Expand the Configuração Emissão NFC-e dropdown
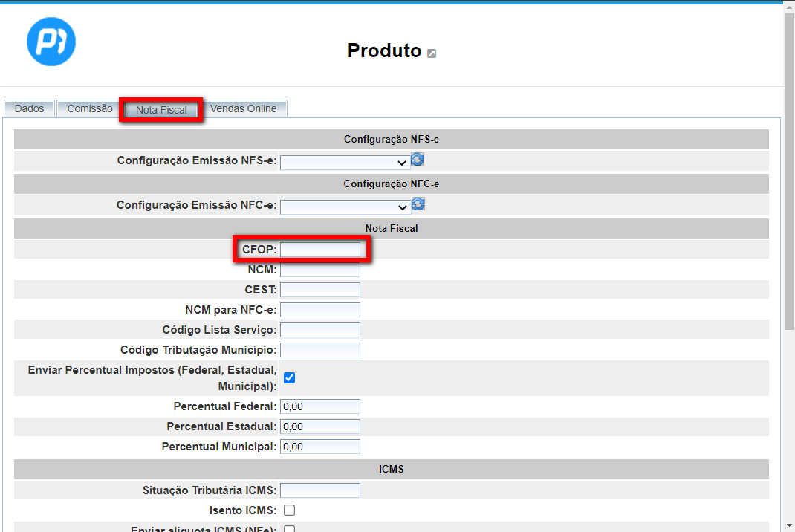The width and height of the screenshot is (795, 532). pos(345,207)
